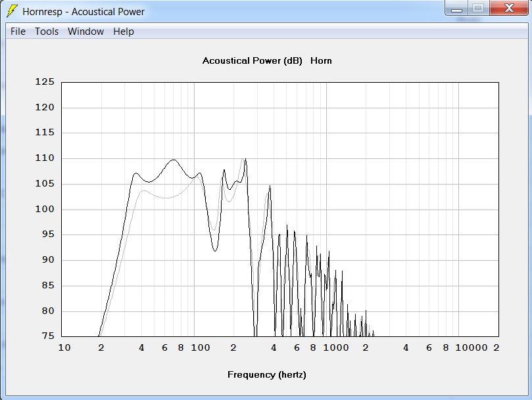532x400 pixels.
Task: Click the 100 label on frequency axis
Action: coord(201,348)
